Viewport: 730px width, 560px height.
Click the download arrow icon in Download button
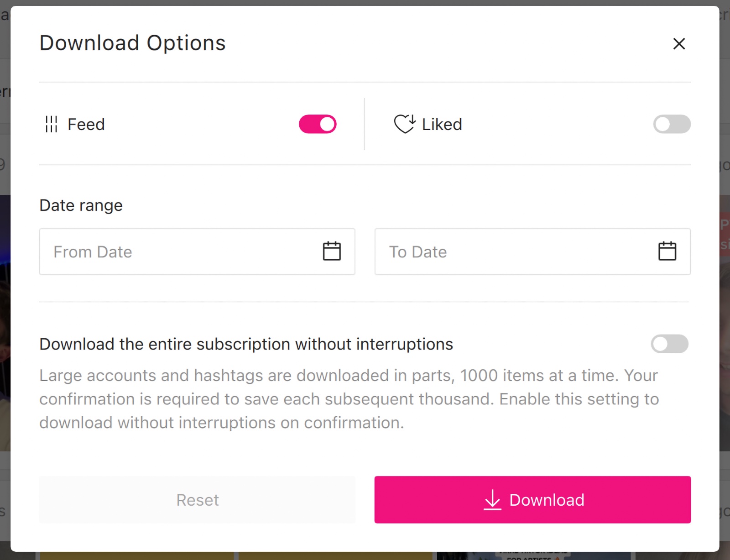(x=492, y=500)
